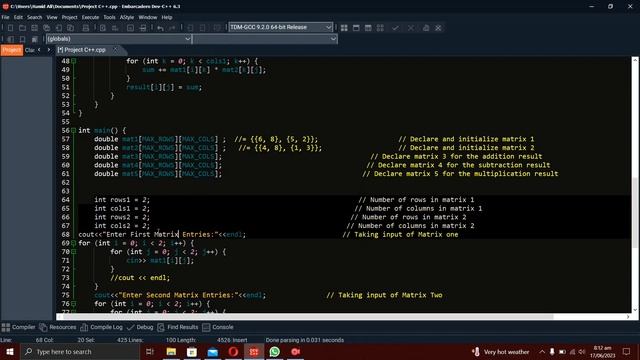Open the Find Results bottom tab
Image resolution: width=640 pixels, height=360 pixels.
(x=178, y=327)
